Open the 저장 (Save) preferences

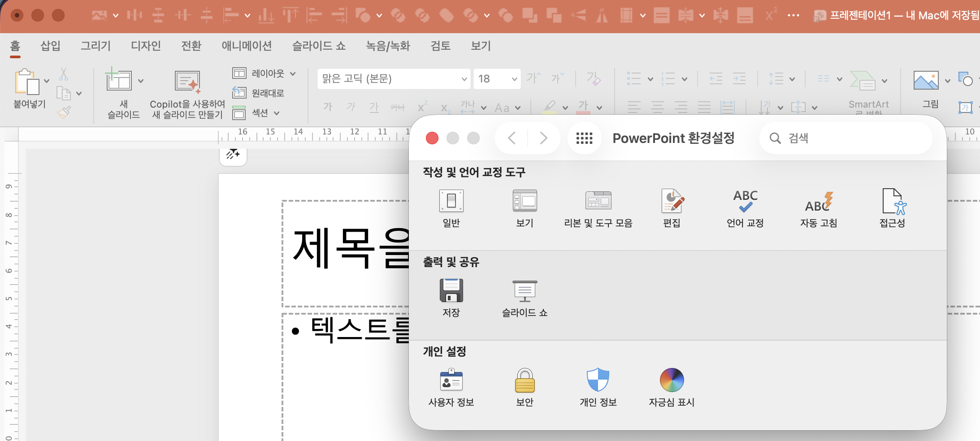[x=451, y=298]
